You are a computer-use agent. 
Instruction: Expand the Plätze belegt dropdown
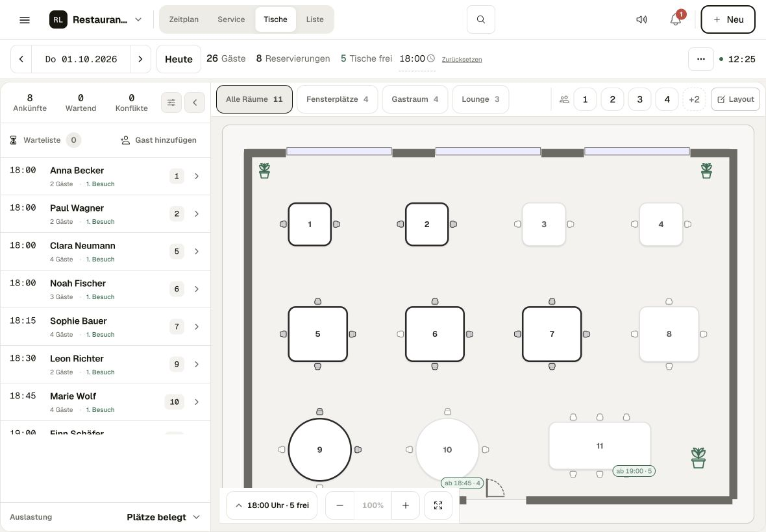coord(163,517)
